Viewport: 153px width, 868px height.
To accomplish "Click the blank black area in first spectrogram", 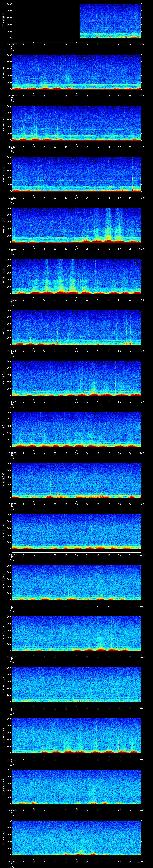I will 45,21.
